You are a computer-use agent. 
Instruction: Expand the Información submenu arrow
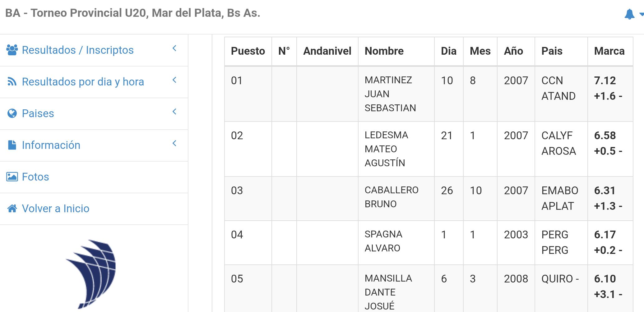pyautogui.click(x=174, y=143)
